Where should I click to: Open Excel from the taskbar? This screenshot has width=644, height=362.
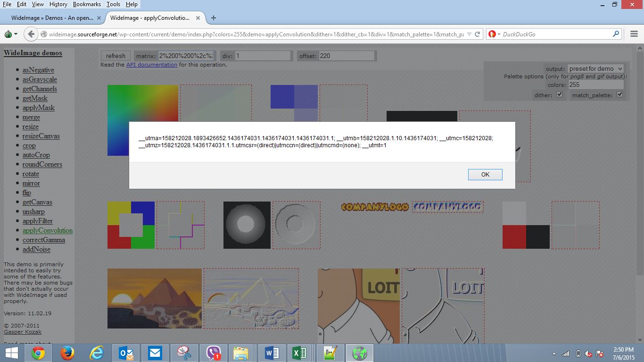click(299, 353)
